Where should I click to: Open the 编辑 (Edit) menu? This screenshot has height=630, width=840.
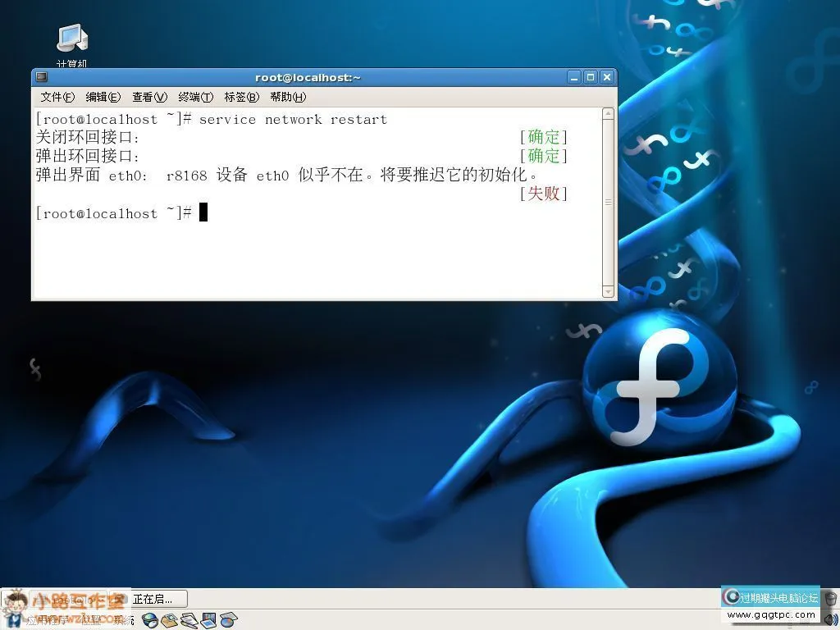tap(102, 97)
